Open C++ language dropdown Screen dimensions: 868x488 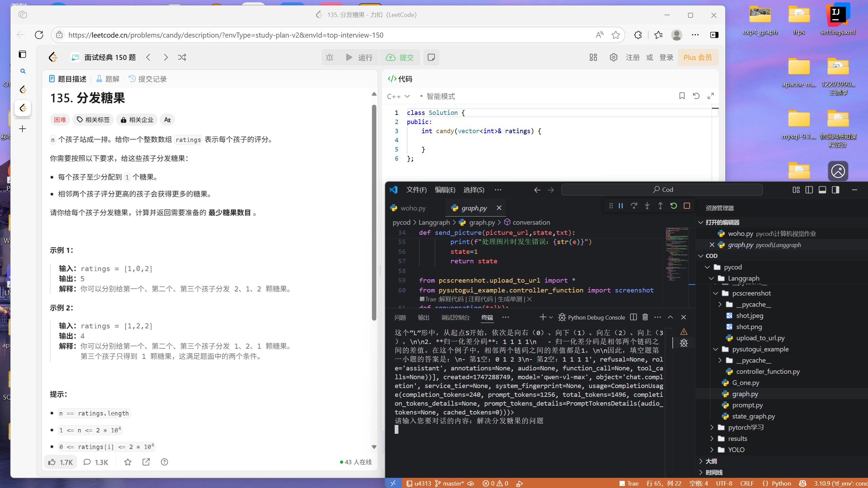click(x=398, y=96)
